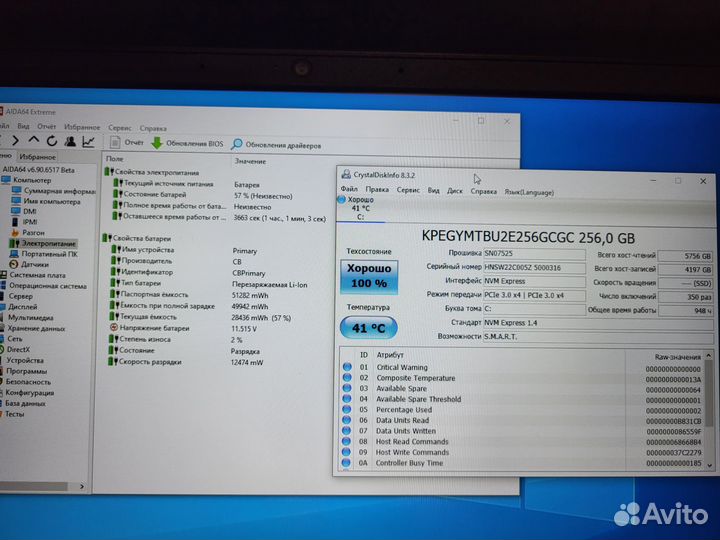
Task: Click 41 °C temperature button
Action: [x=369, y=328]
